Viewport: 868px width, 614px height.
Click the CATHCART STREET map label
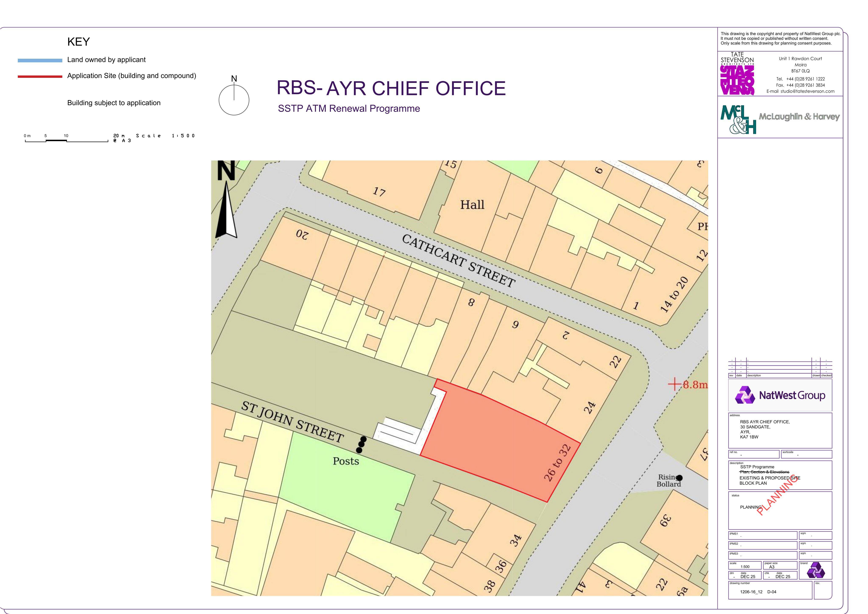pyautogui.click(x=458, y=261)
